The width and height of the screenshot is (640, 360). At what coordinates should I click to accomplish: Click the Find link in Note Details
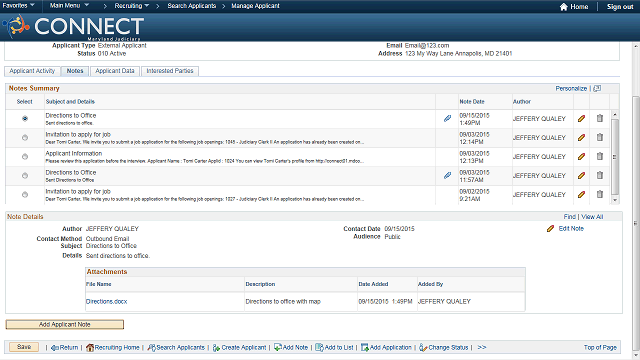click(569, 217)
